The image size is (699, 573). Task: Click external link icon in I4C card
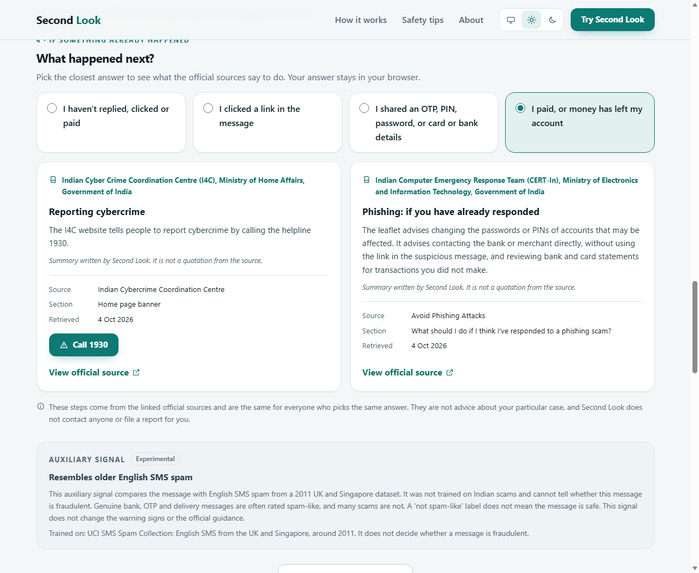[x=136, y=373]
